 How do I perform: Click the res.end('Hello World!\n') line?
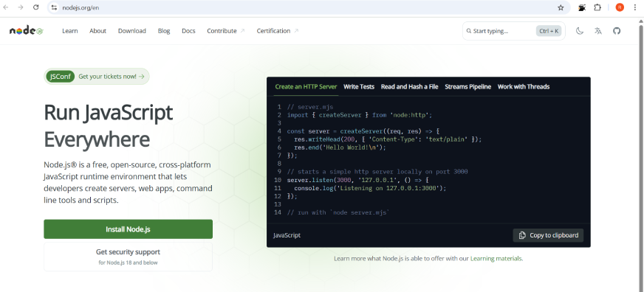tap(340, 147)
